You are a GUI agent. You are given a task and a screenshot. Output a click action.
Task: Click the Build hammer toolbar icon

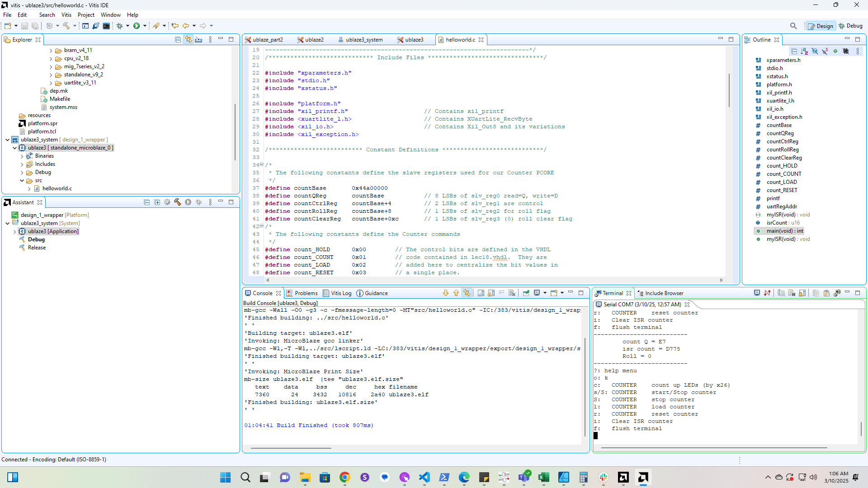click(x=66, y=26)
